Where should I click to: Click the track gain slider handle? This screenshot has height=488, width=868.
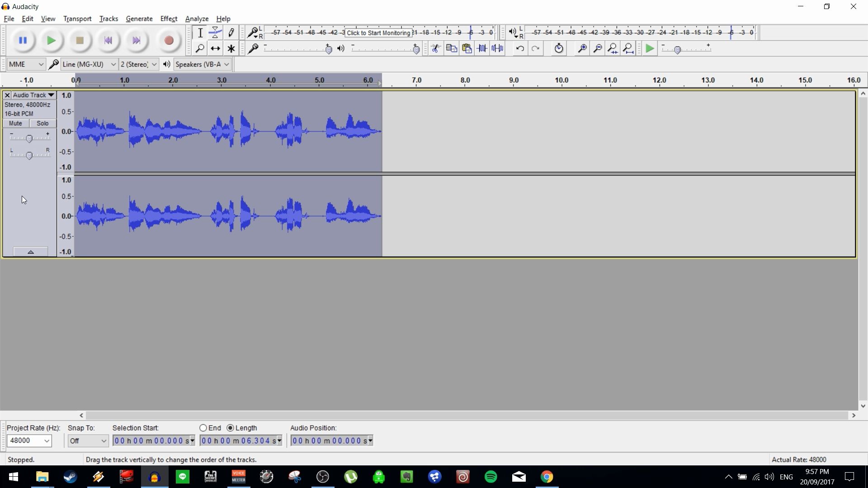(29, 139)
